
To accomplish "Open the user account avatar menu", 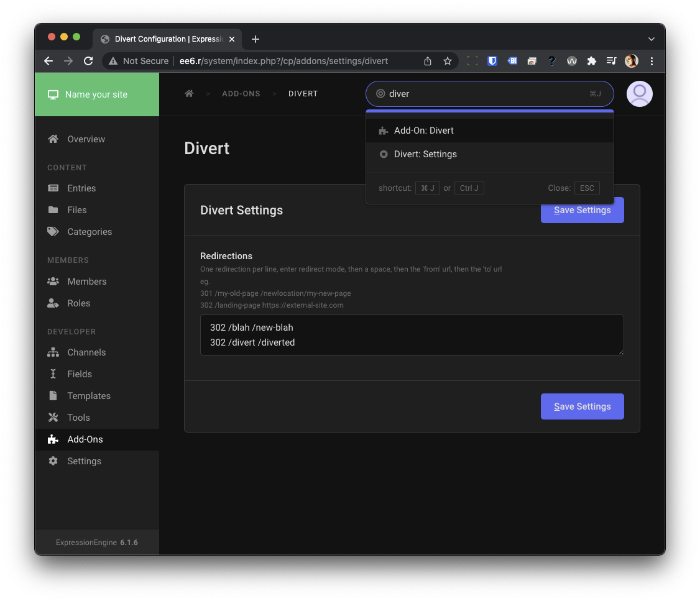I will 639,94.
